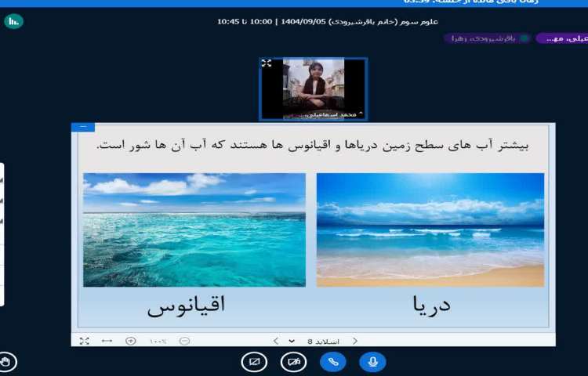Click the ocean image labeled اقیانوس

pos(194,230)
